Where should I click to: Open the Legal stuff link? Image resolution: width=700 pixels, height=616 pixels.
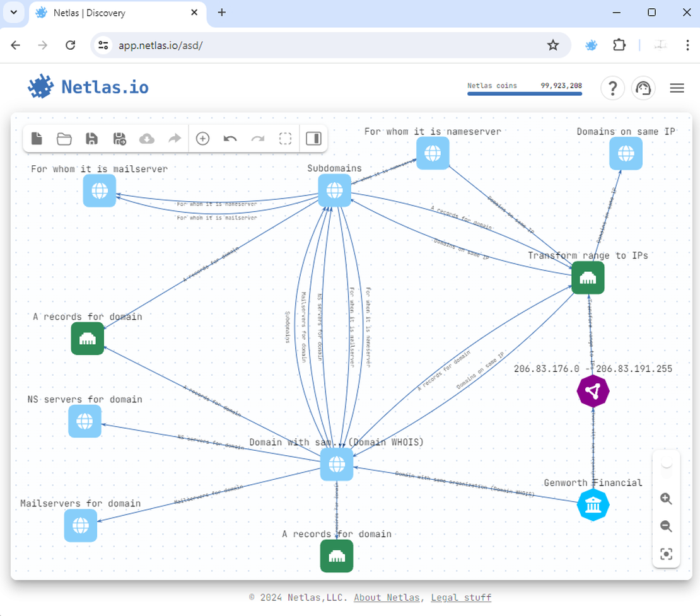(461, 597)
